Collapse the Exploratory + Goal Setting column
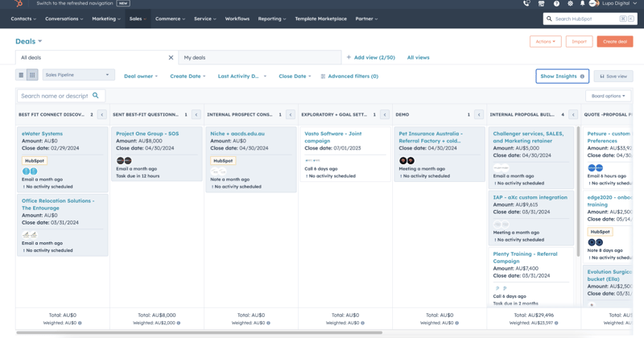This screenshot has width=644, height=338. pyautogui.click(x=385, y=114)
